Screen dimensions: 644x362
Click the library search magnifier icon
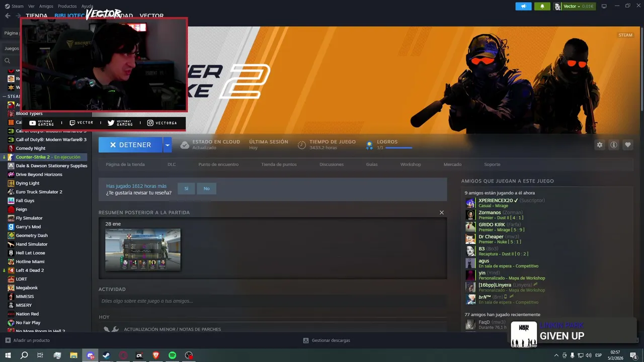(8, 60)
